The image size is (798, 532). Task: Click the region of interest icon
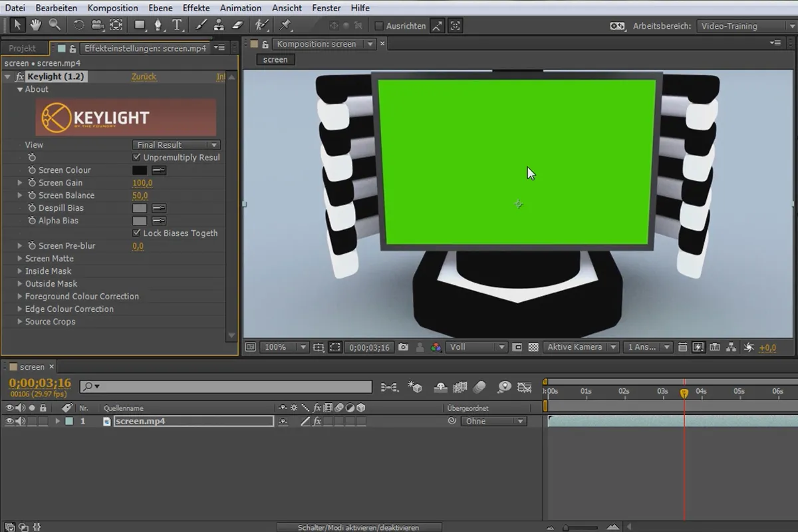(335, 347)
